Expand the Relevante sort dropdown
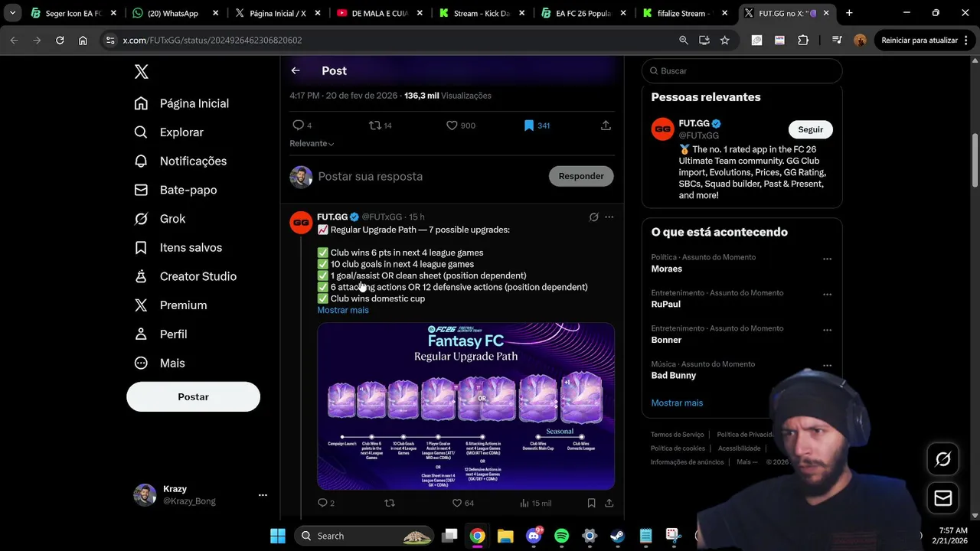Viewport: 980px width, 551px height. pyautogui.click(x=312, y=143)
